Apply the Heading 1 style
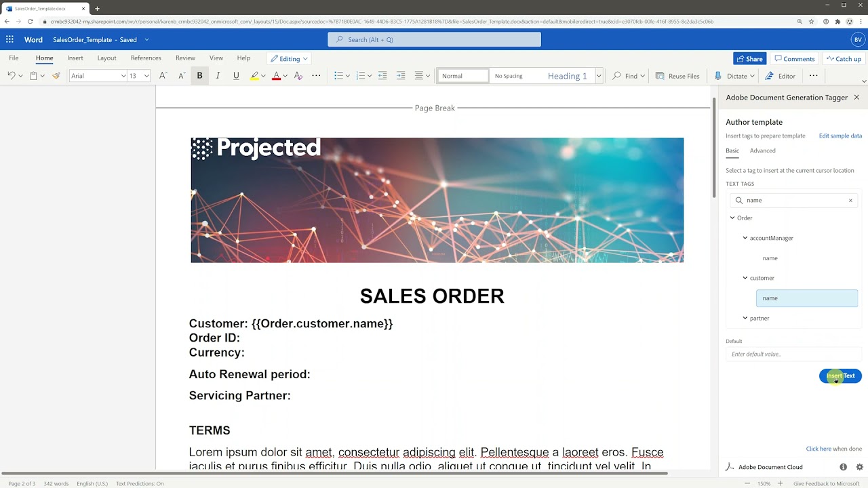 [x=568, y=76]
